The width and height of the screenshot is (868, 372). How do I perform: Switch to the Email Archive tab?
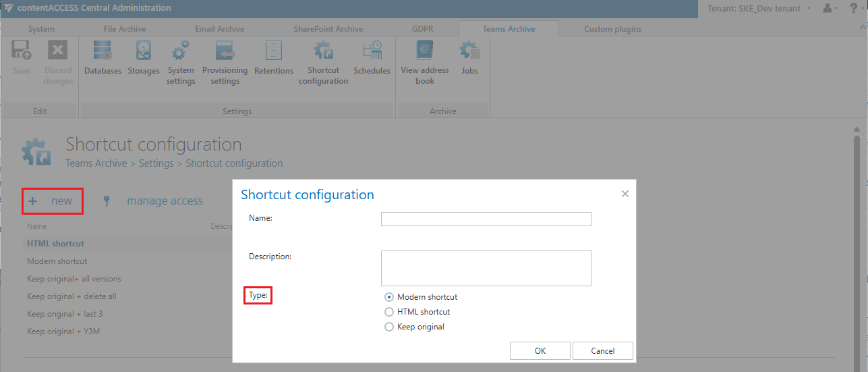[x=219, y=29]
